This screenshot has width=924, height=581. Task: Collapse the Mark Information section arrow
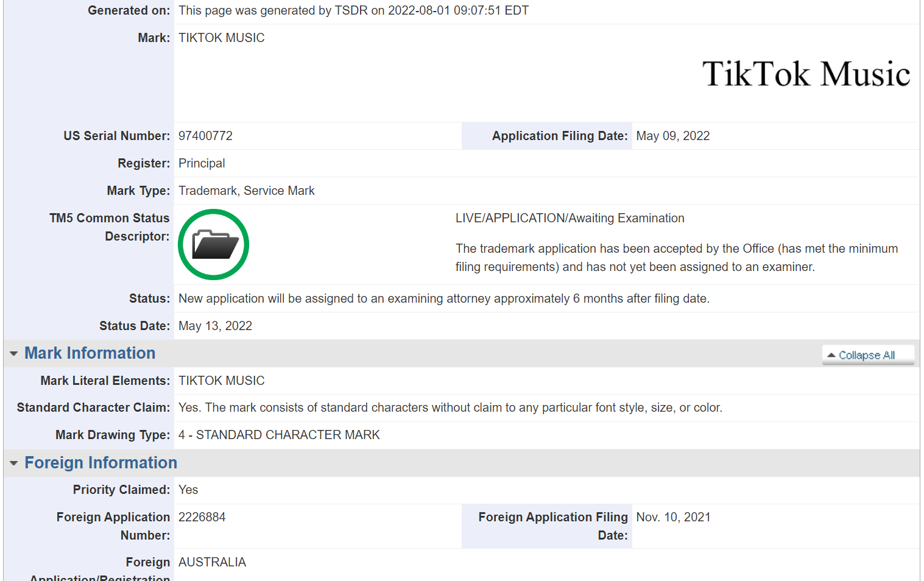[13, 354]
